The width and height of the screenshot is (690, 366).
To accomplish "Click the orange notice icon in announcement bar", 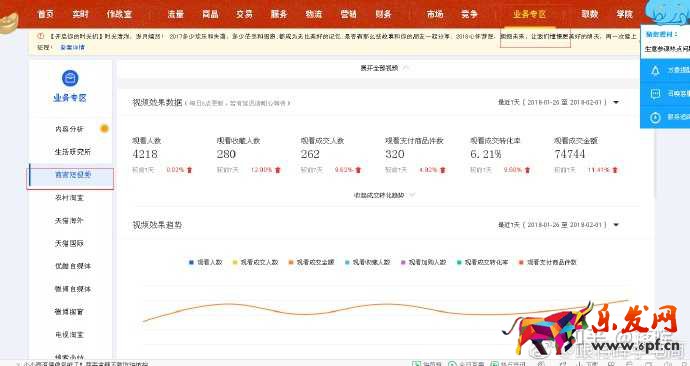I will pyautogui.click(x=40, y=36).
